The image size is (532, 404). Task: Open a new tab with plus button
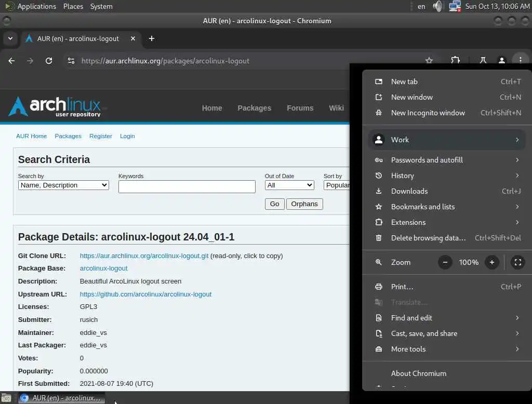coord(152,38)
